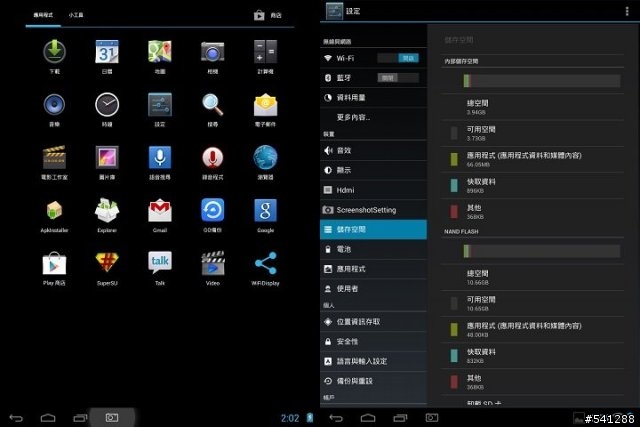
Task: Open the shop link with bag icon
Action: click(268, 15)
